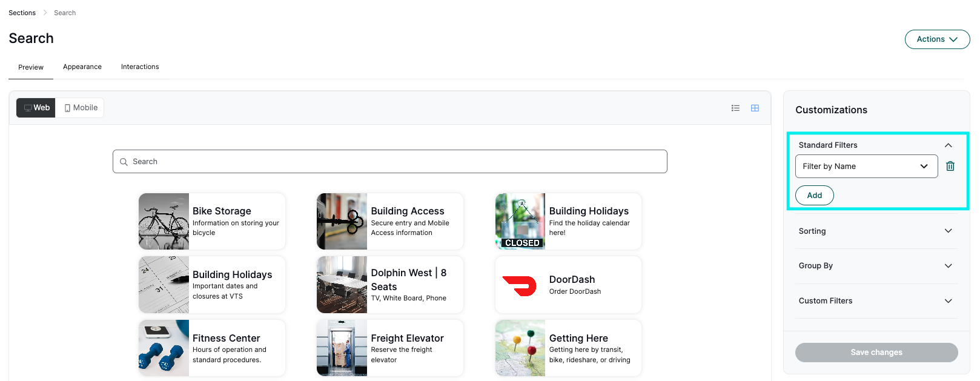Click the Search breadcrumb item
The image size is (980, 381).
coord(65,13)
